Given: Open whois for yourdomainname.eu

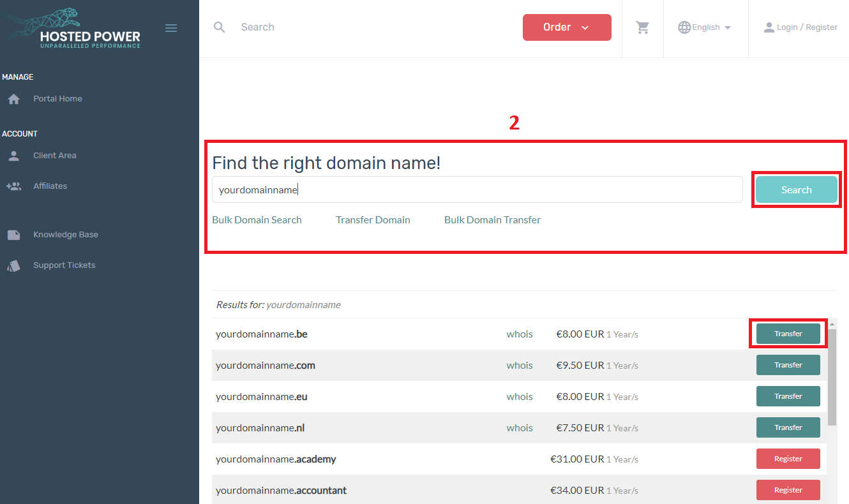Looking at the screenshot, I should click(x=520, y=397).
